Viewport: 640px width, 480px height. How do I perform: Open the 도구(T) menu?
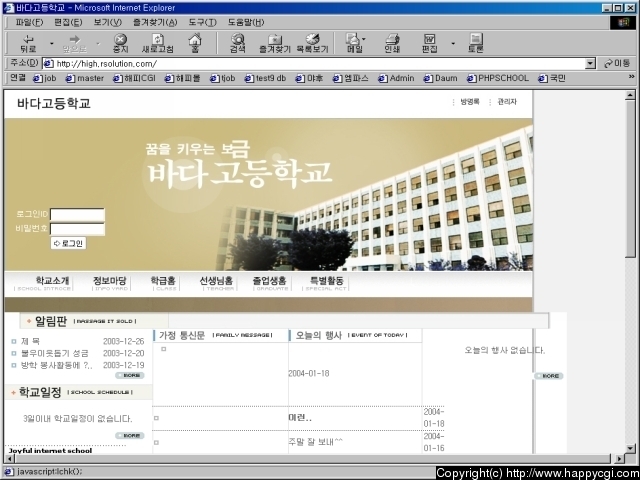pyautogui.click(x=202, y=22)
